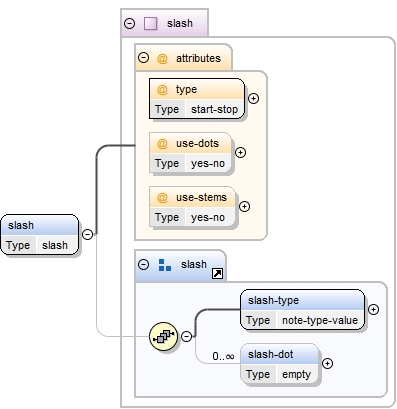Expand the slash-type element
The width and height of the screenshot is (397, 409).
click(x=373, y=309)
